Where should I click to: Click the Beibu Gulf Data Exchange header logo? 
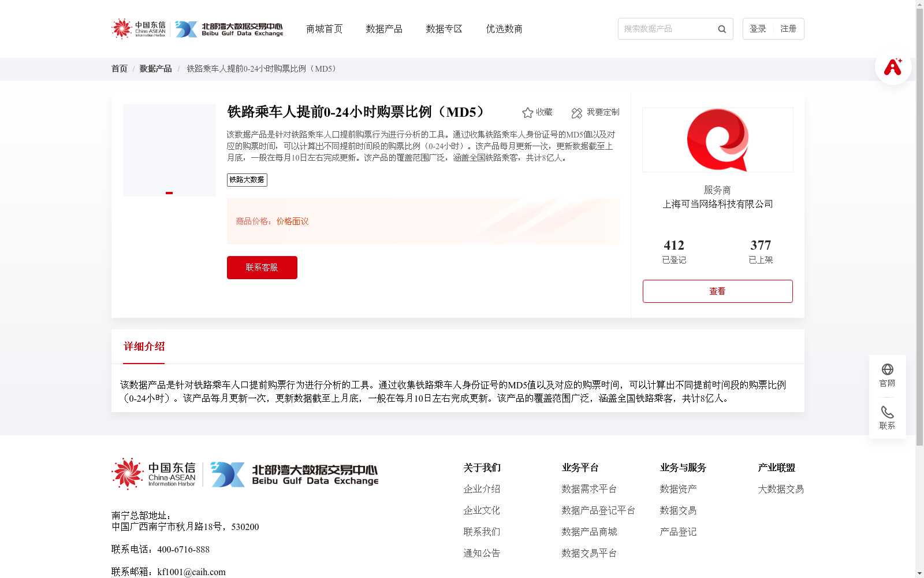click(229, 29)
